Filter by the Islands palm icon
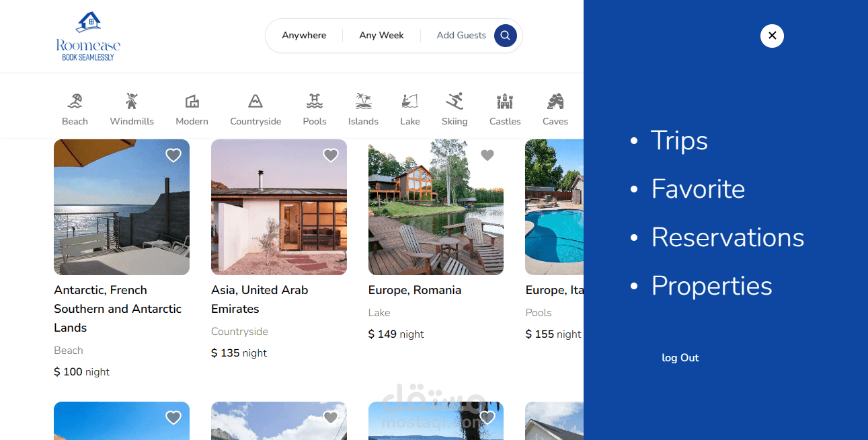Image resolution: width=868 pixels, height=440 pixels. coord(363,101)
